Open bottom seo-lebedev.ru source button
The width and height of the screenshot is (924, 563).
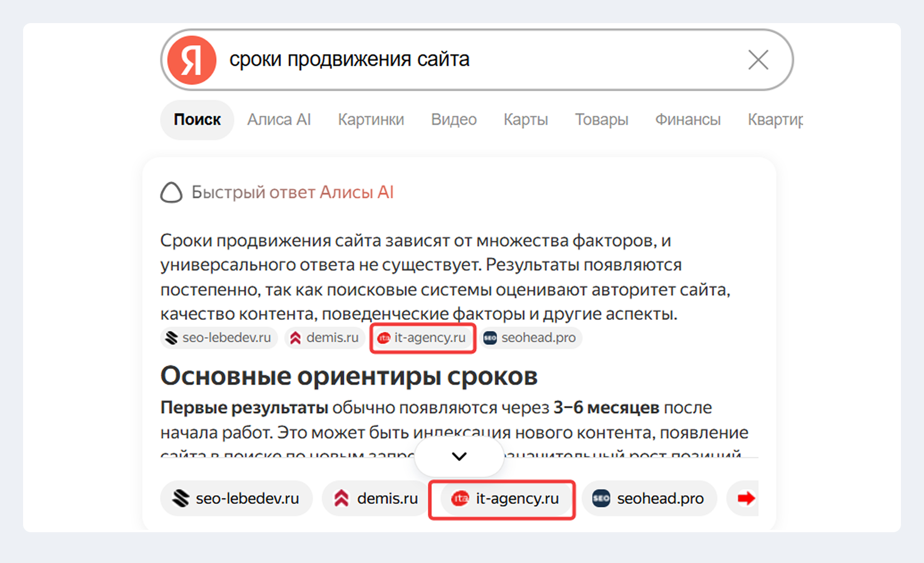[x=236, y=498]
